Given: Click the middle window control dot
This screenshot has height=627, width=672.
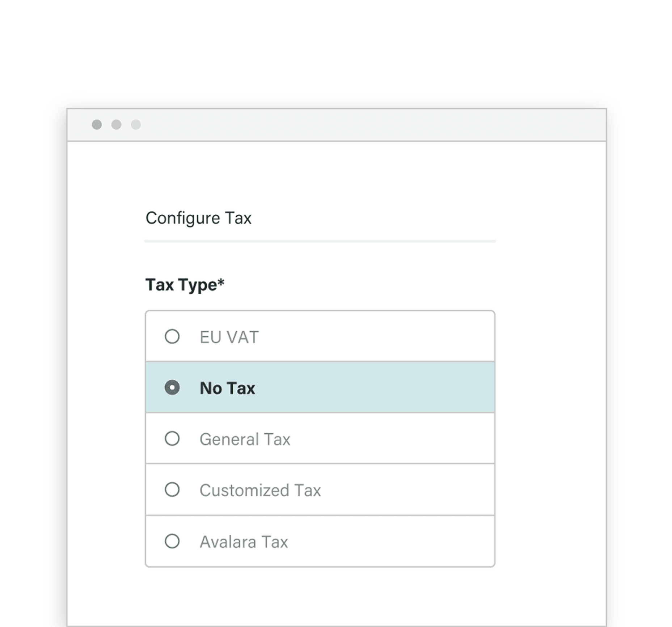Looking at the screenshot, I should click(115, 125).
